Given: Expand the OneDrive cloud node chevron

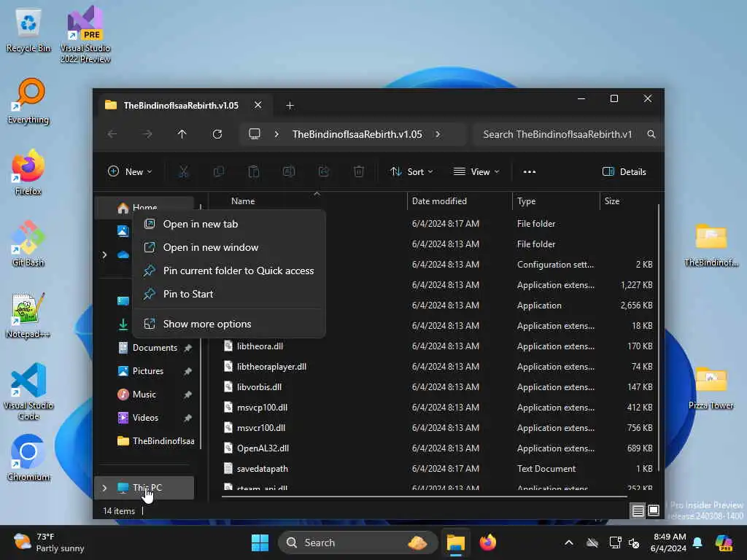Looking at the screenshot, I should [x=104, y=254].
